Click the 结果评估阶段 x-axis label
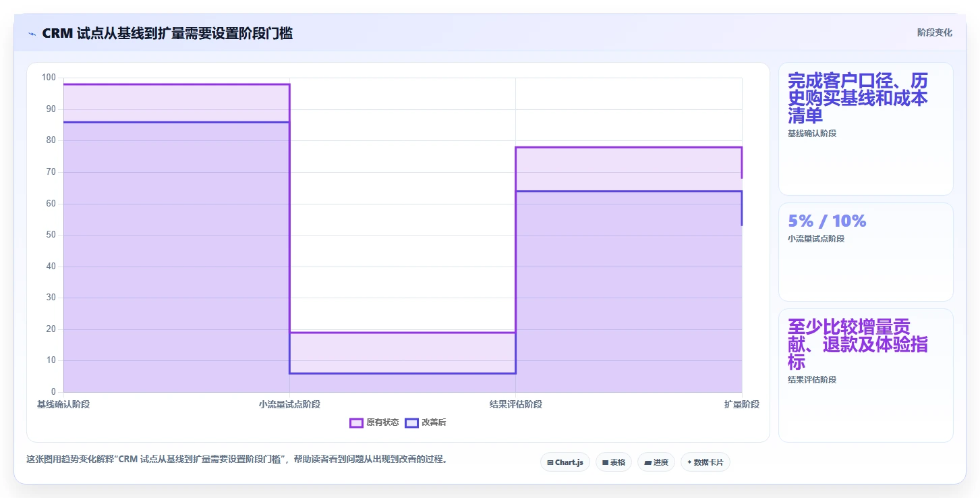This screenshot has width=980, height=498. coord(516,404)
